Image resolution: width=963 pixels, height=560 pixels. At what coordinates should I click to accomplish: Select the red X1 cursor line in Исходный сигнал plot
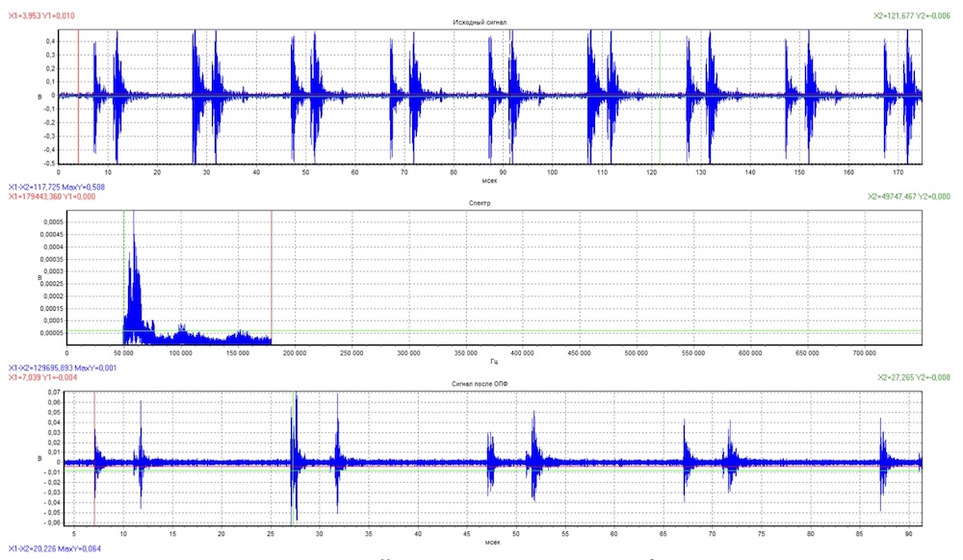click(79, 96)
